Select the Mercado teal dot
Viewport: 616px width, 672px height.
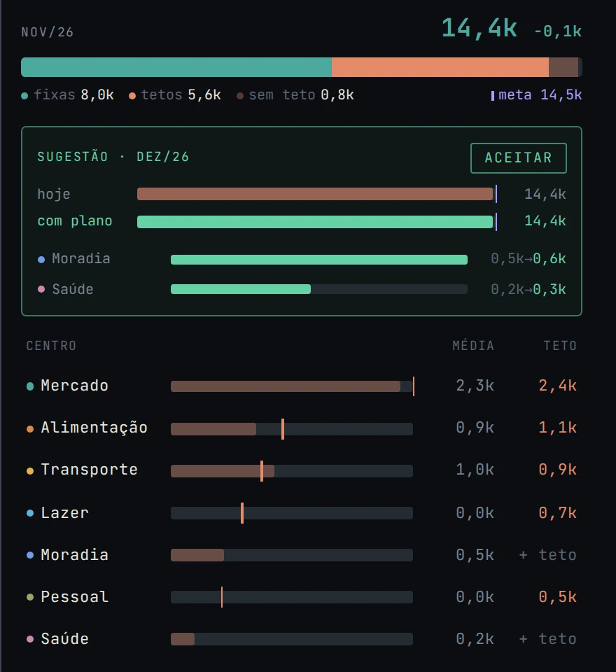pos(30,386)
